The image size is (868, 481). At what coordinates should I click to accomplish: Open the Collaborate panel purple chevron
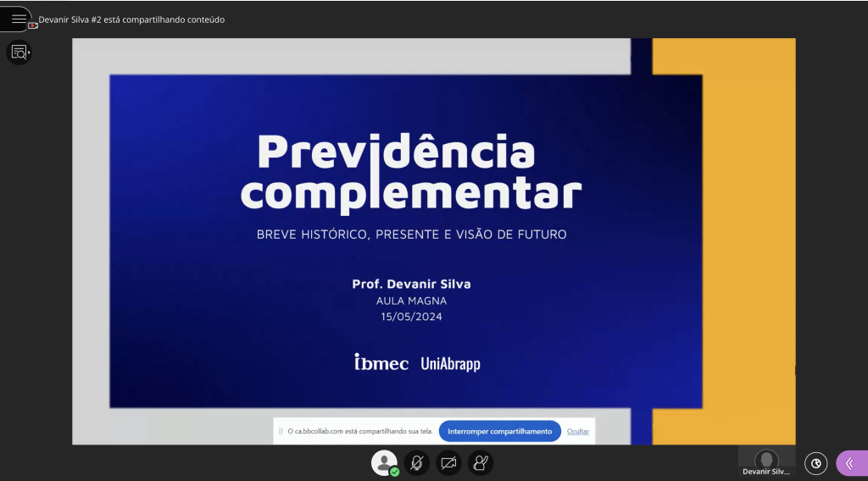pyautogui.click(x=852, y=463)
